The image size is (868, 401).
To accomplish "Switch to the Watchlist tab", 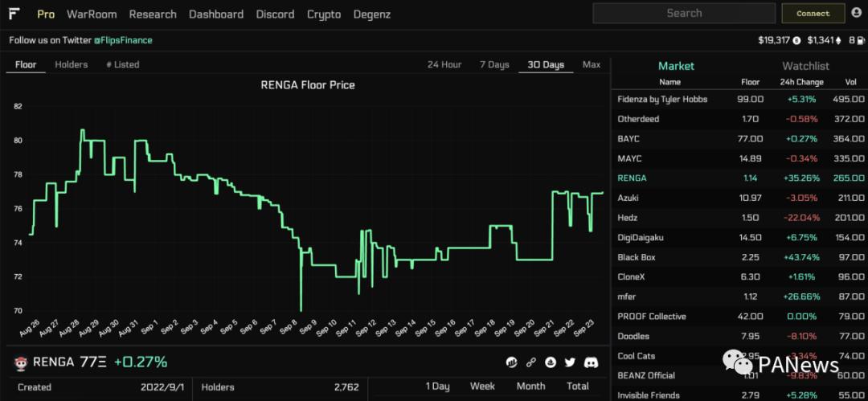I will 805,66.
